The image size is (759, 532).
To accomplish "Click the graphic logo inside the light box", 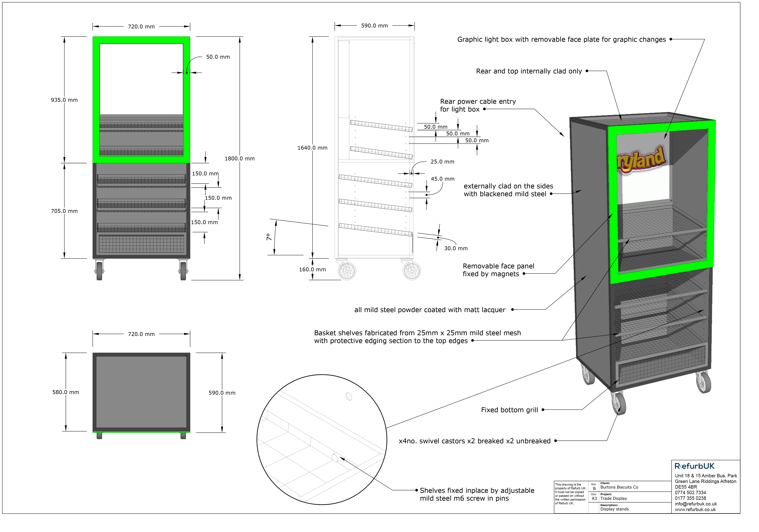I will tap(641, 160).
